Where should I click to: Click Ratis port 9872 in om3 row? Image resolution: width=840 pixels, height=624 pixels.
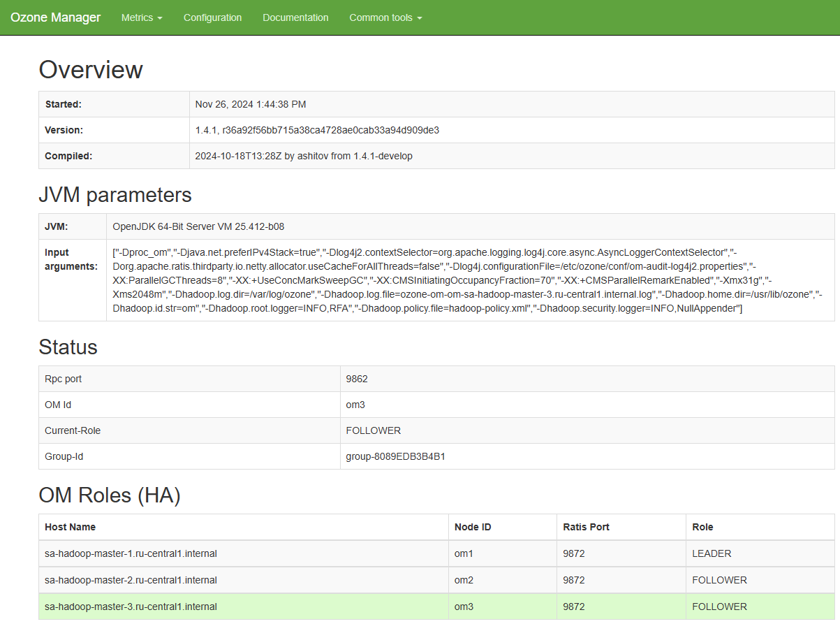[574, 607]
